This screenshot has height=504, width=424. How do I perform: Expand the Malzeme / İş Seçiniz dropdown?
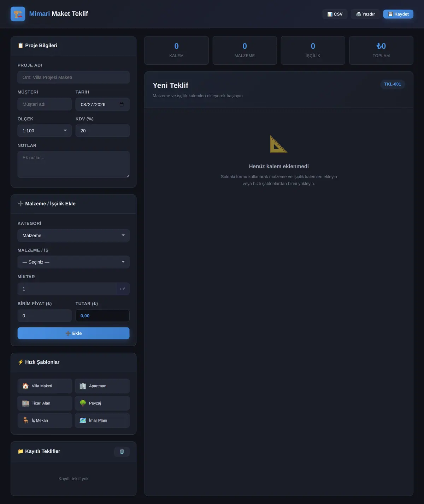coord(73,262)
